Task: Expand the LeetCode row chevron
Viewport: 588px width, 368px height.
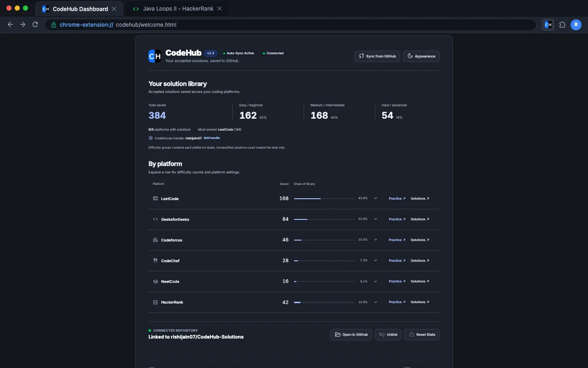Action: click(375, 199)
